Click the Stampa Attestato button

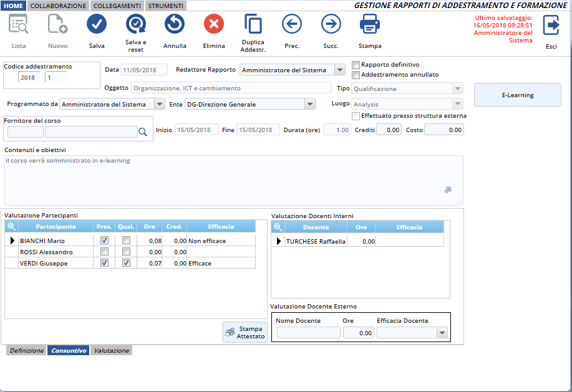245,333
